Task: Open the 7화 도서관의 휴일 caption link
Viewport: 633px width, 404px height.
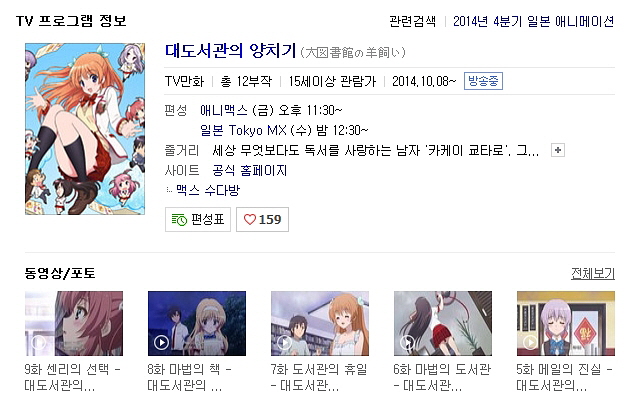Action: 319,377
